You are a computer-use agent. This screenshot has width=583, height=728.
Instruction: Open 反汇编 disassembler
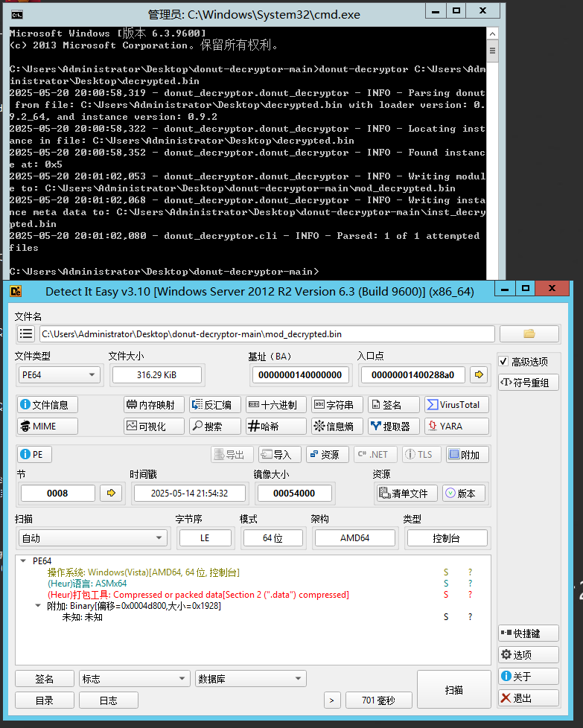pos(215,405)
